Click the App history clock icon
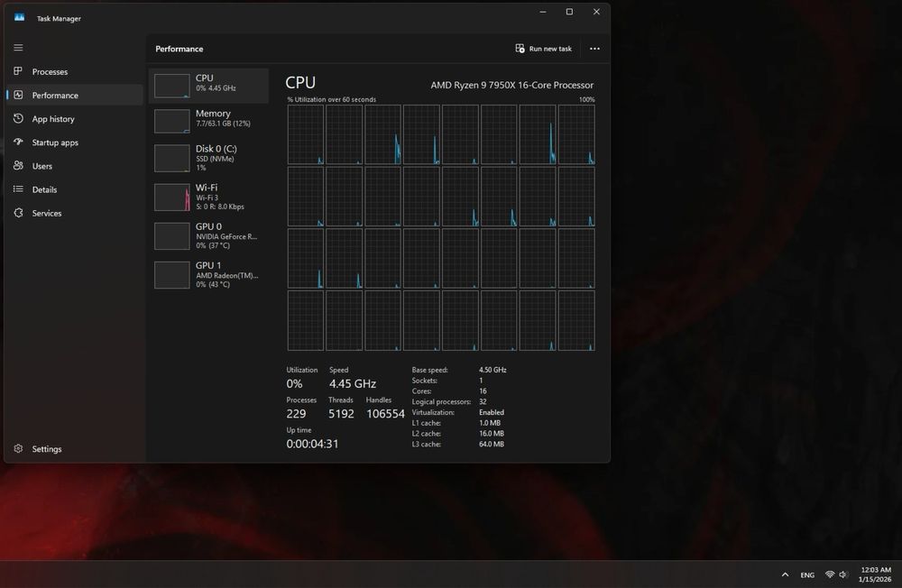This screenshot has width=902, height=588. click(18, 118)
